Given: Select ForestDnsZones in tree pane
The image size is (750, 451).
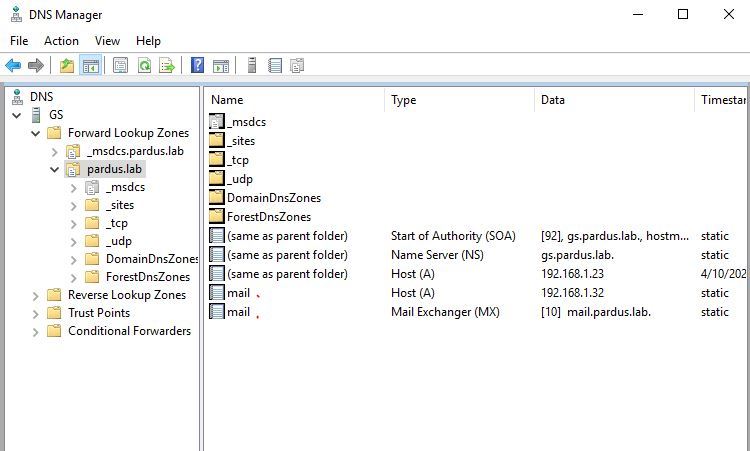Looking at the screenshot, I should tap(148, 277).
